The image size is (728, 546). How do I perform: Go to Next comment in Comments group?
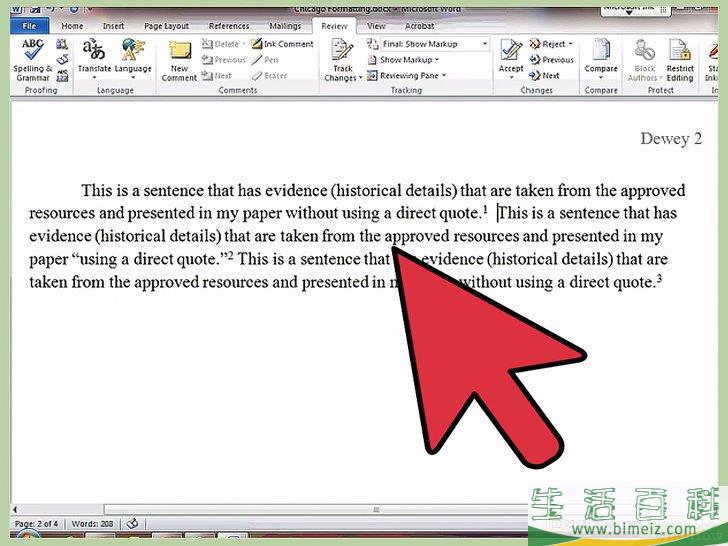pos(217,75)
